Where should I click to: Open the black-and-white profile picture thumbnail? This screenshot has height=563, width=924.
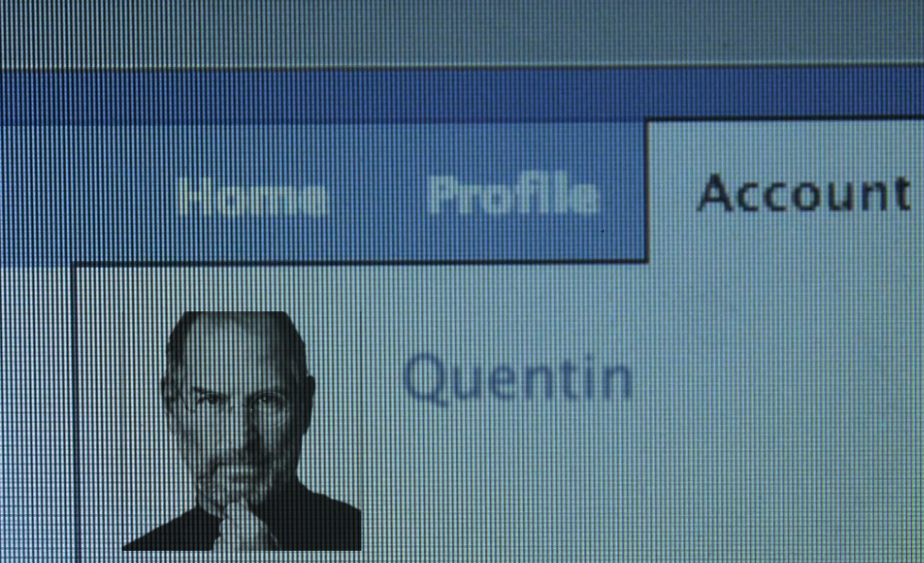pyautogui.click(x=243, y=431)
